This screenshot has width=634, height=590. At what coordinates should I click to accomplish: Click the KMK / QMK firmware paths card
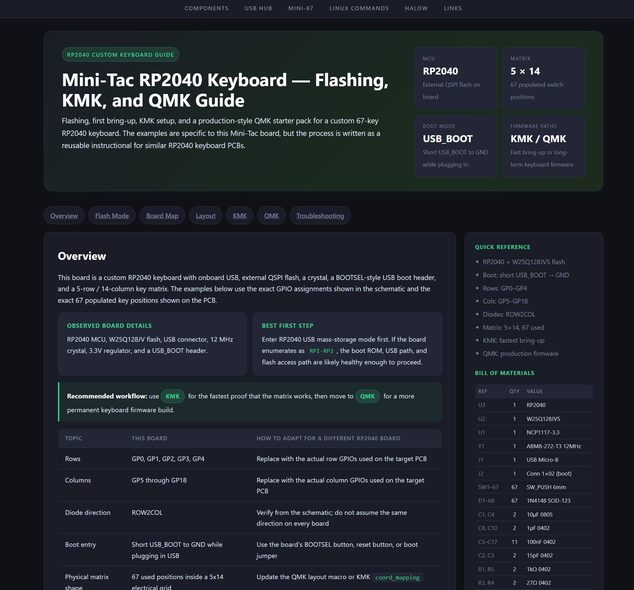pyautogui.click(x=543, y=146)
